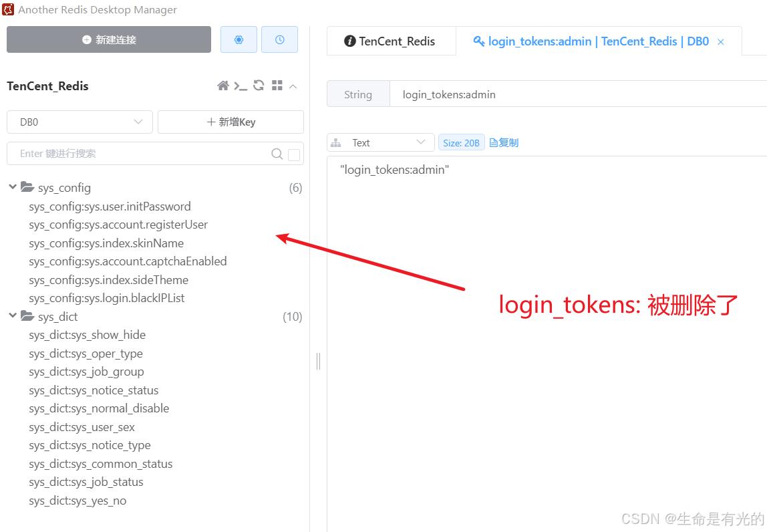This screenshot has height=532, width=767.
Task: Click the info icon on TenCent_Redis tab
Action: pyautogui.click(x=349, y=41)
